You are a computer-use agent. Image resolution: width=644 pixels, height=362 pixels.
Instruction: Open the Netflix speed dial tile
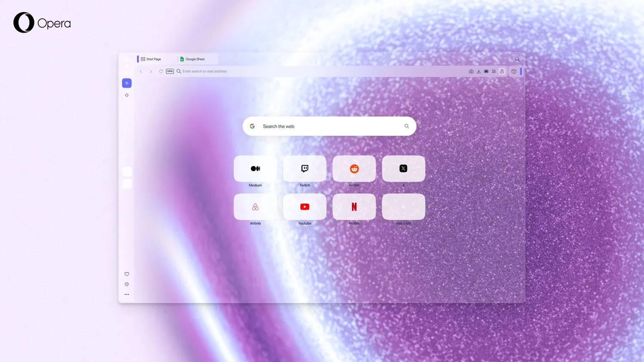354,207
